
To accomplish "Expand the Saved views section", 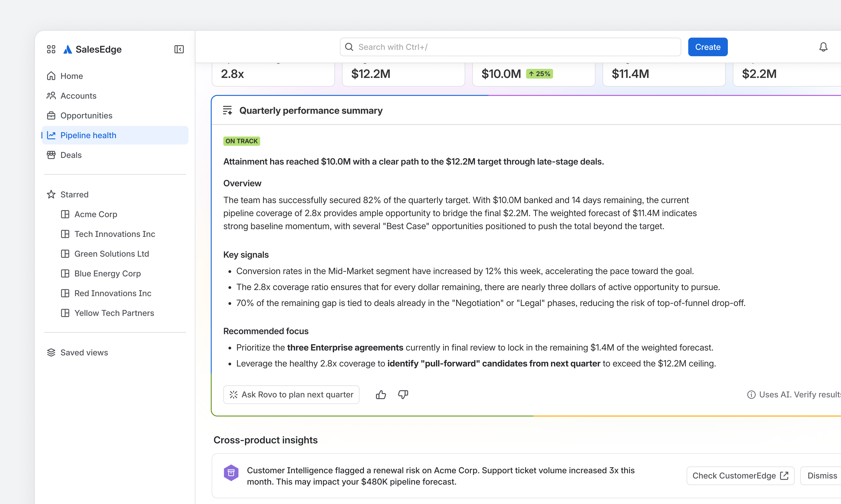I will point(84,352).
